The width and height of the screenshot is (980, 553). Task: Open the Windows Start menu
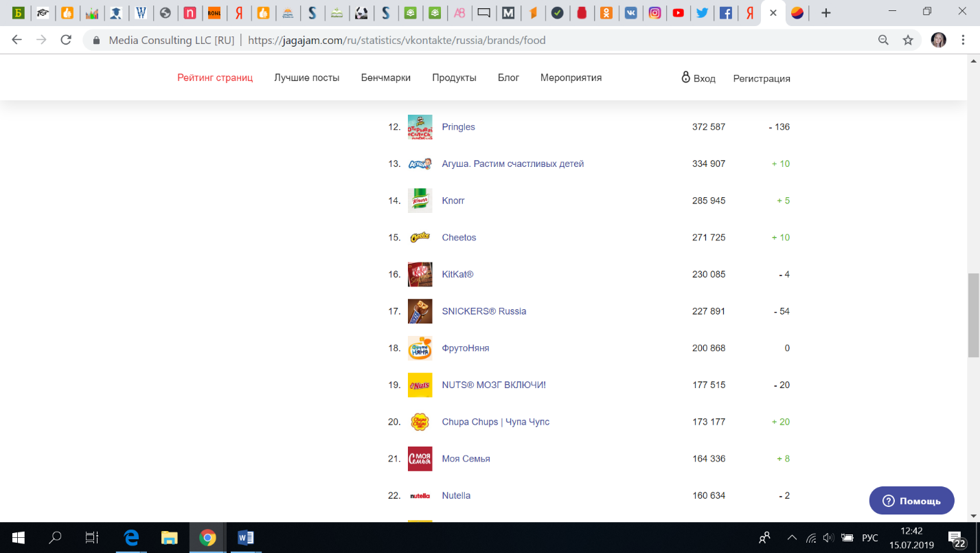click(19, 538)
